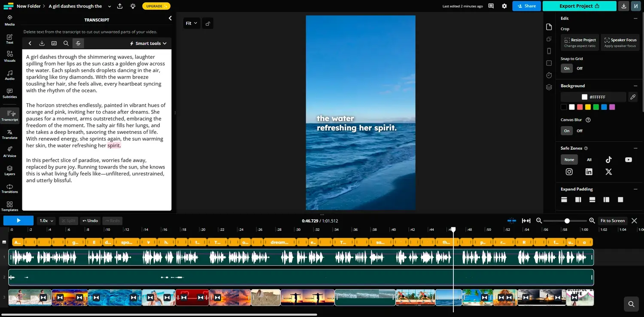Click Speaker Focus button
The image size is (644, 317).
620,42
